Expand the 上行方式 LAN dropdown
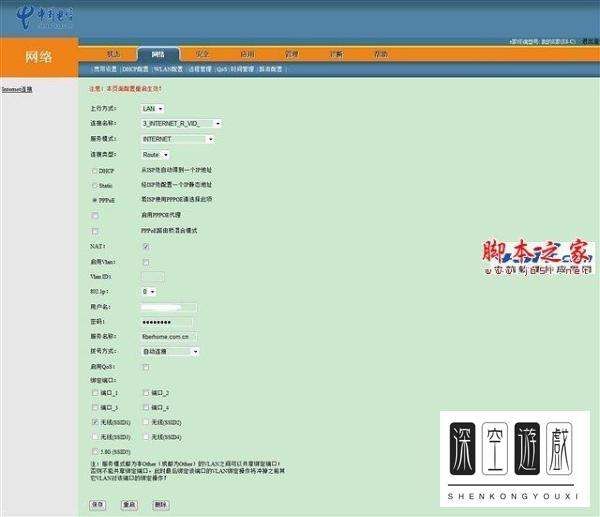Screen dimensions: 600x517 point(152,109)
